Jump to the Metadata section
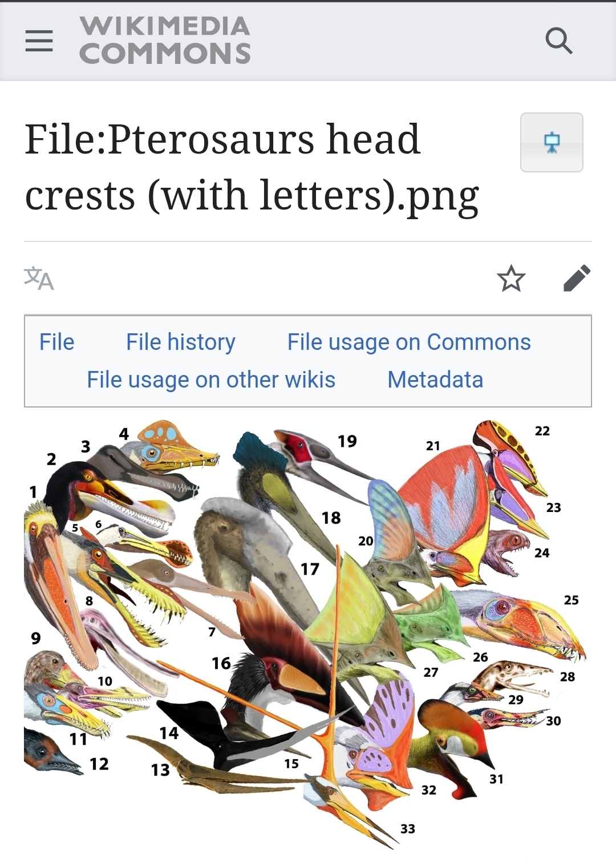616x863 pixels. coord(435,380)
